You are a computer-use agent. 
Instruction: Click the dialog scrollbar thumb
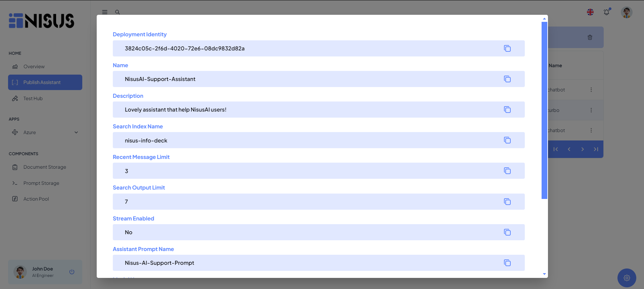point(544,110)
